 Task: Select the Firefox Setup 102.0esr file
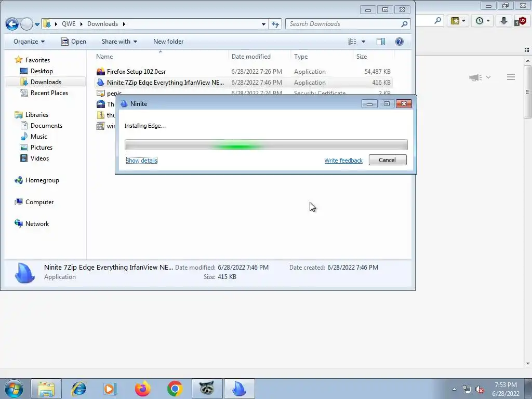tap(244, 72)
